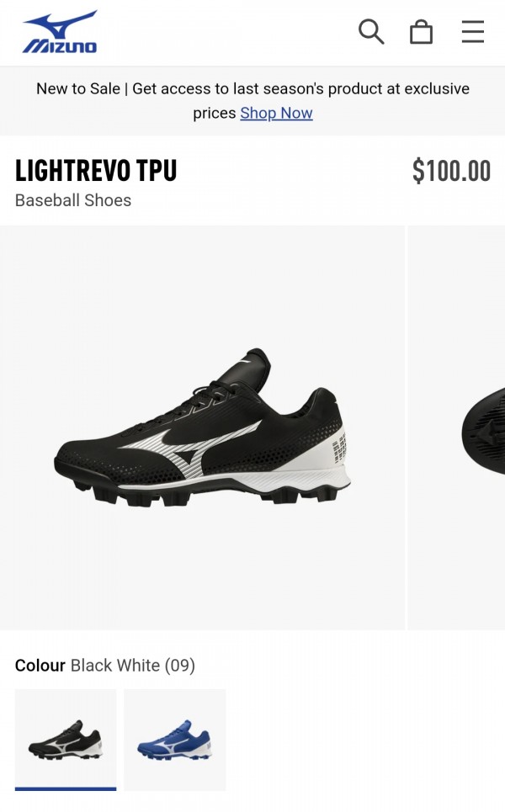Choose the blue shoe colour swatch
505x812 pixels.
click(174, 740)
